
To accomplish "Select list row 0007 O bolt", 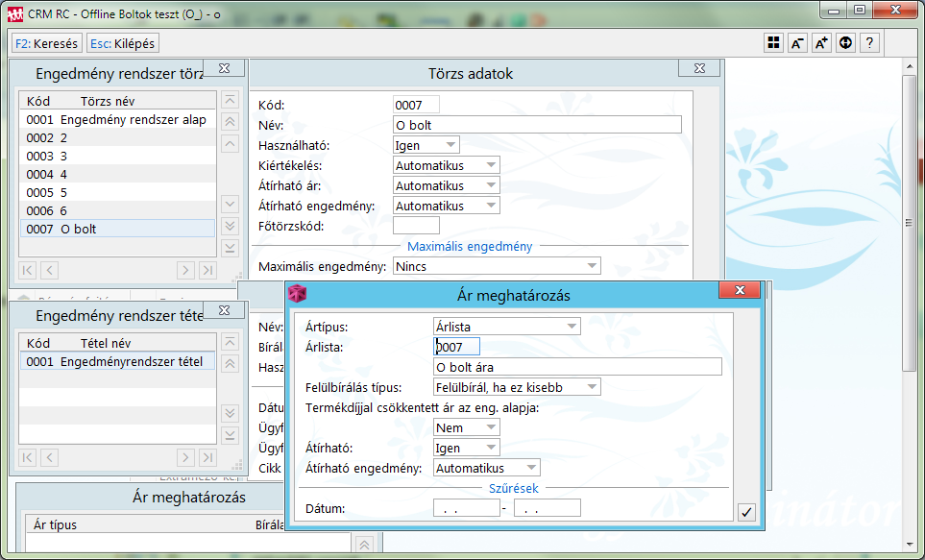I will tap(117, 229).
